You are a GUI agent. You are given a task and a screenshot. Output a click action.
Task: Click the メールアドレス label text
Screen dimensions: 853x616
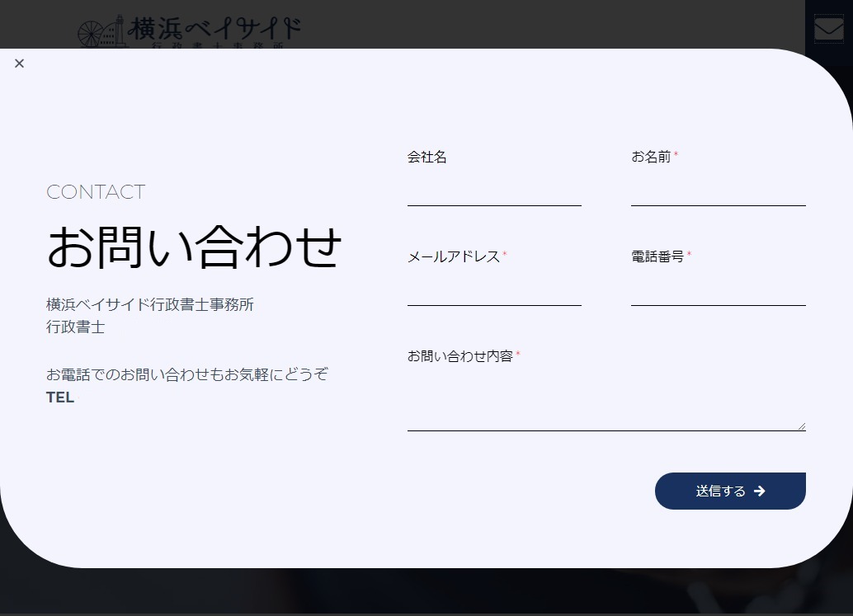pos(453,256)
